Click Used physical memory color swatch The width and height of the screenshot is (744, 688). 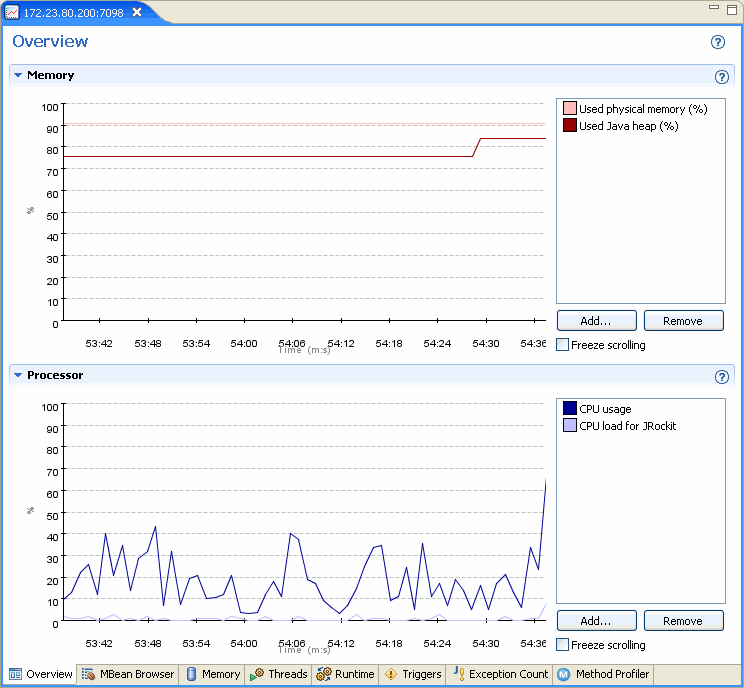tap(569, 108)
